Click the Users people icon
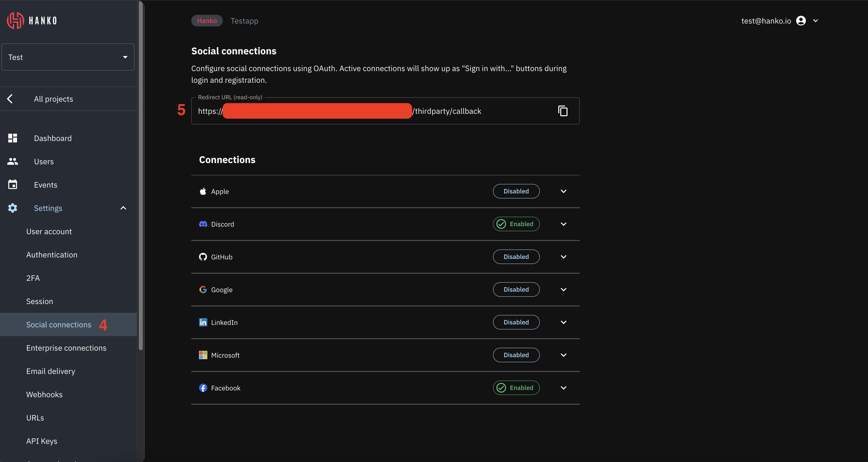Image resolution: width=868 pixels, height=462 pixels. [x=12, y=162]
